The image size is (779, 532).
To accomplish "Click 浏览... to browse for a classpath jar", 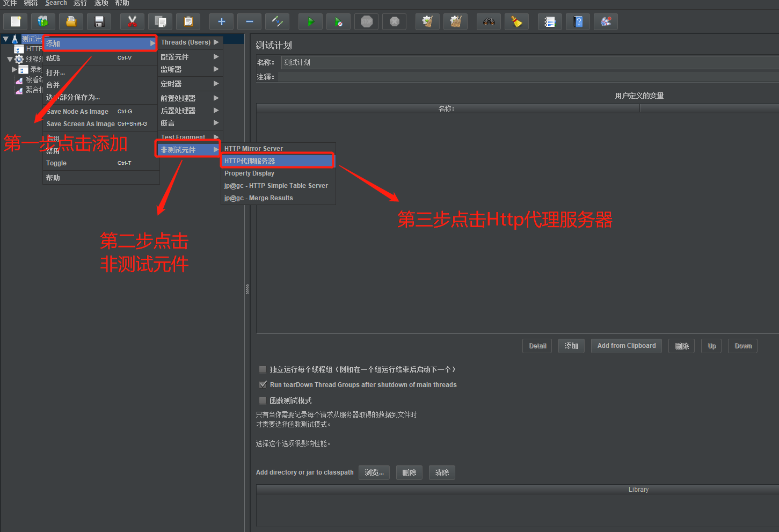I will point(374,472).
